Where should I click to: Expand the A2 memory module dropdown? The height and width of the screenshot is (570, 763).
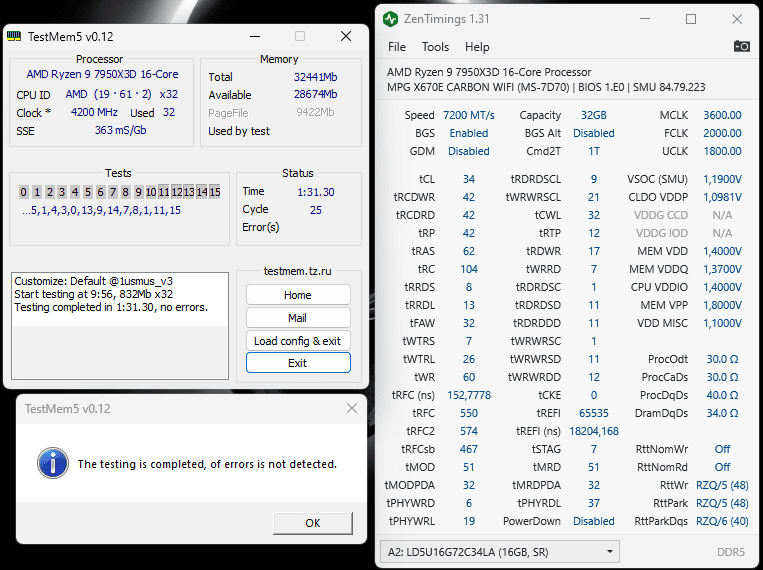(499, 552)
